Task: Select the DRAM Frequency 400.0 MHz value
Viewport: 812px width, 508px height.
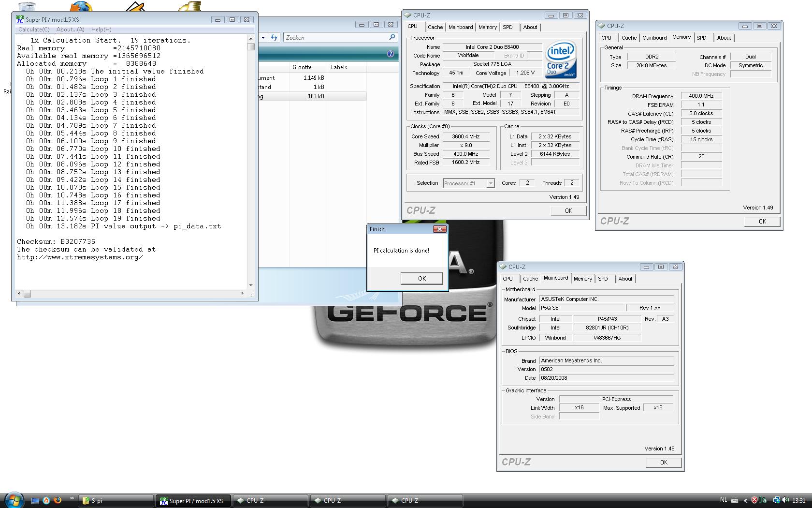Action: point(701,96)
